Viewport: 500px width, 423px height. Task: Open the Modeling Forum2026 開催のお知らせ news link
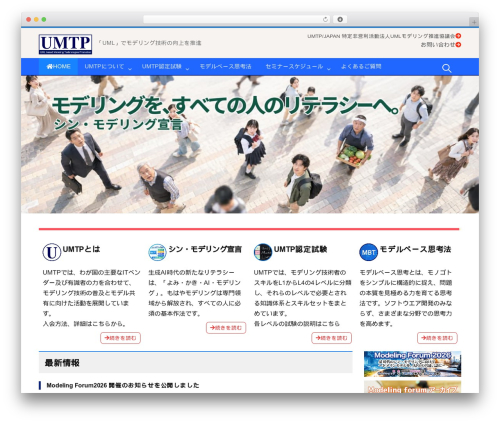(x=123, y=385)
